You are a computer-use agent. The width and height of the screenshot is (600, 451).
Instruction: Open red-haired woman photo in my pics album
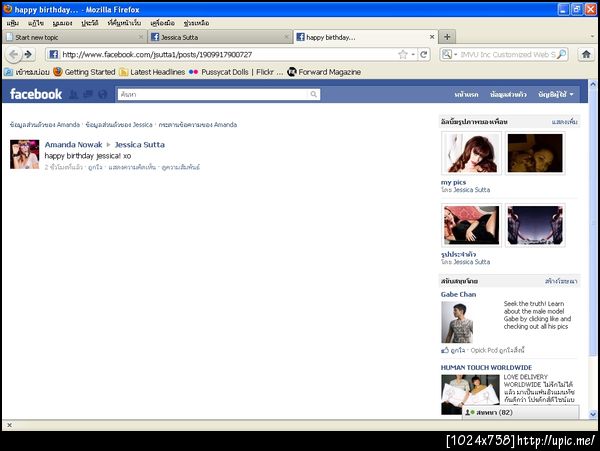(x=471, y=153)
